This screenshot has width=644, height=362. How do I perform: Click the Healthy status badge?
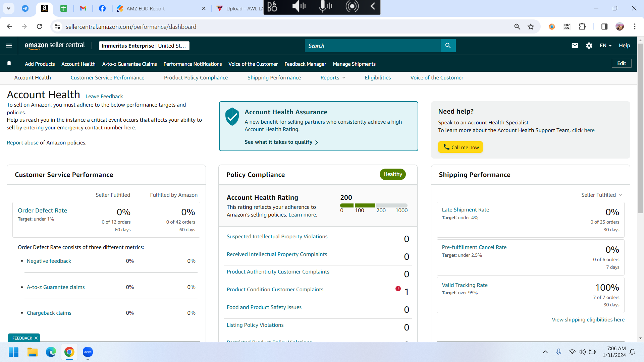tap(393, 174)
